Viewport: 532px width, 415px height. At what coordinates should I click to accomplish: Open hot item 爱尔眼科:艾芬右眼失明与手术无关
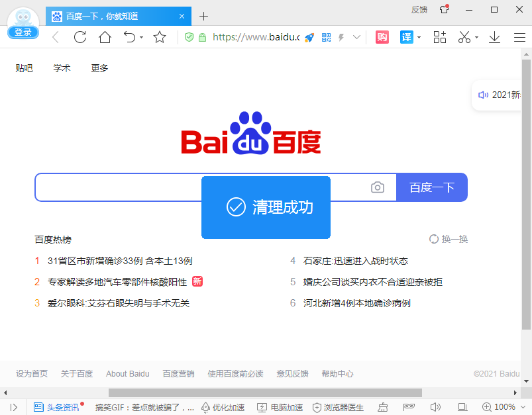pos(119,302)
